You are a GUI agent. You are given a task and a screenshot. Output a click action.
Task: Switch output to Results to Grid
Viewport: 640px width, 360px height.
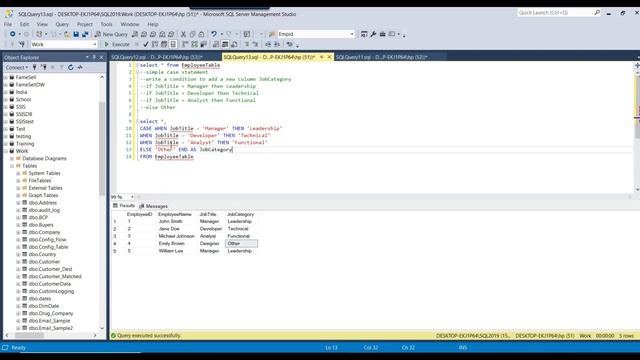point(225,44)
